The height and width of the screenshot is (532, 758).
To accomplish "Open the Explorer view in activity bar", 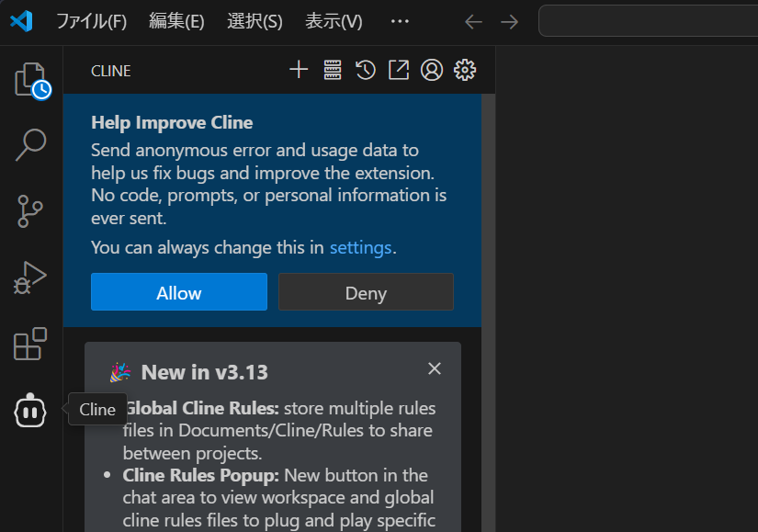I will (31, 80).
